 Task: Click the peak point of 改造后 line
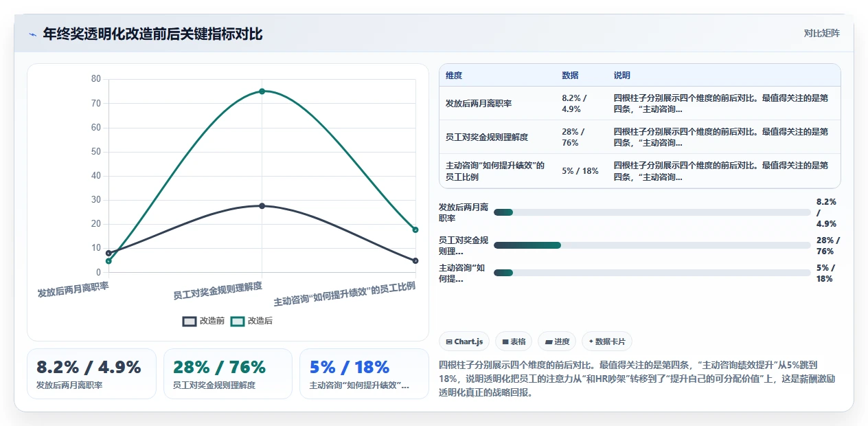coord(262,91)
